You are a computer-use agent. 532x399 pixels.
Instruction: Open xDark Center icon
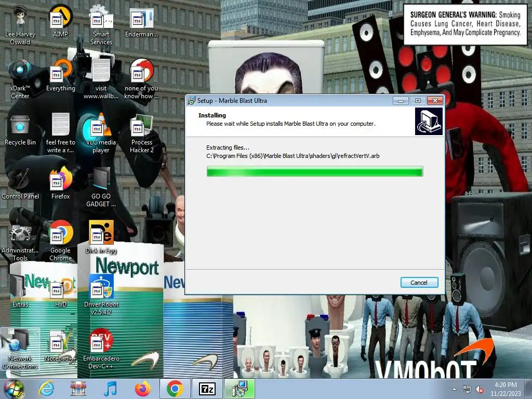[20, 79]
